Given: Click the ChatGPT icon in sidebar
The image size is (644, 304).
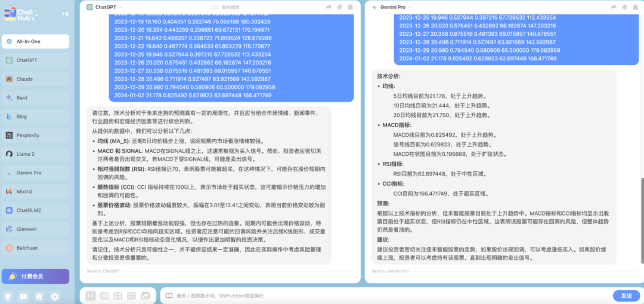Looking at the screenshot, I should [9, 60].
